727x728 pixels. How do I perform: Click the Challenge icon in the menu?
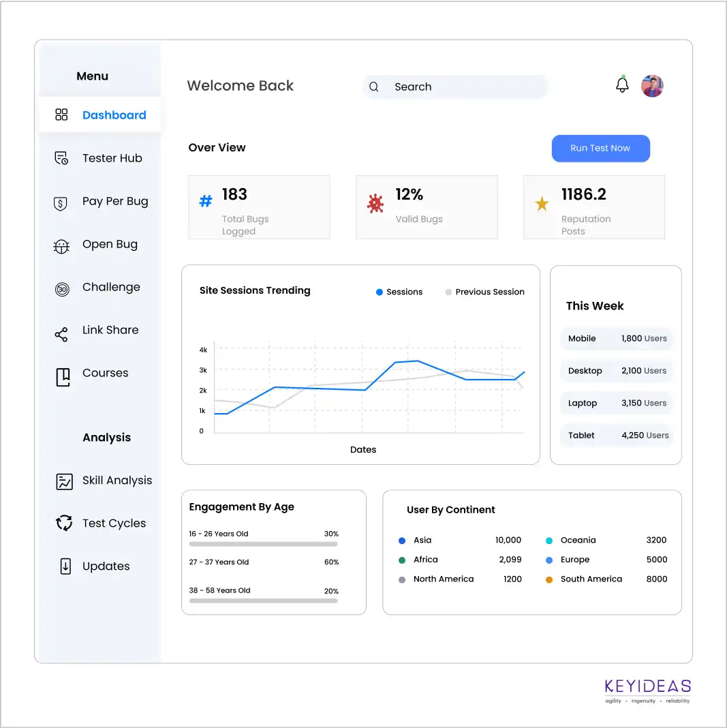[x=61, y=287]
